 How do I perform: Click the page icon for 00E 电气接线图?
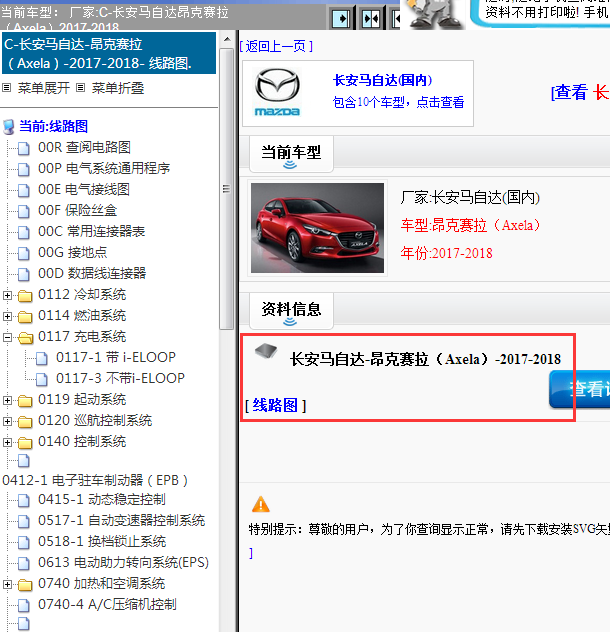(x=24, y=190)
